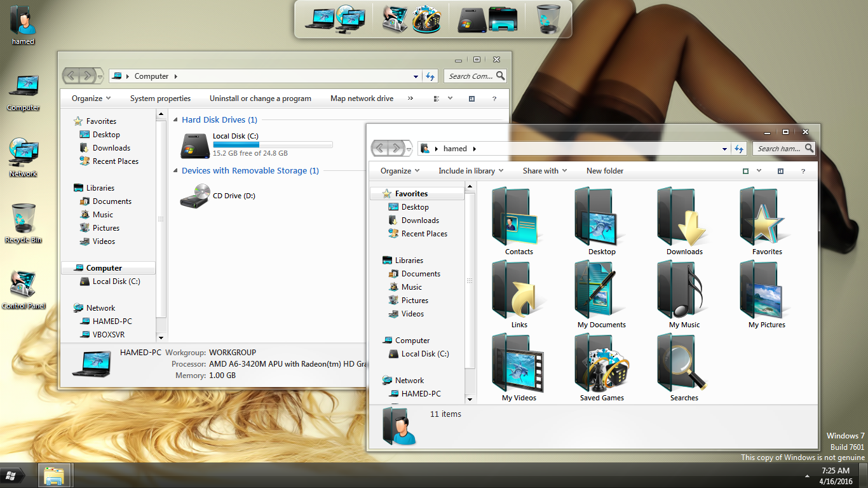
Task: Toggle preview pane in hamed window
Action: tap(780, 171)
